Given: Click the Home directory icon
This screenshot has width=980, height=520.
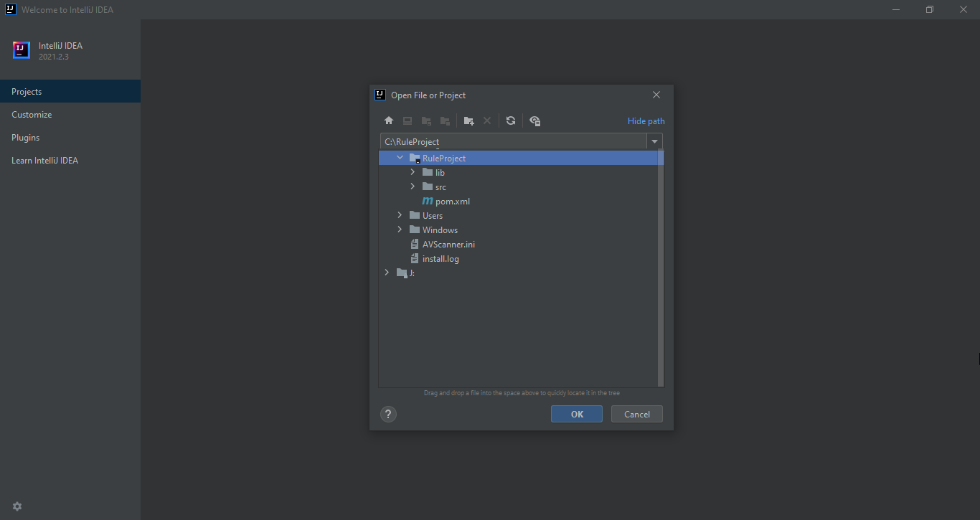Looking at the screenshot, I should pos(389,121).
